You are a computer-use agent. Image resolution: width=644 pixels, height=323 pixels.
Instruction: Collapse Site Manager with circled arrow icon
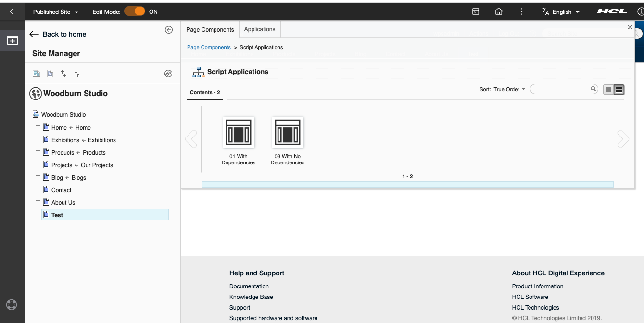(169, 30)
